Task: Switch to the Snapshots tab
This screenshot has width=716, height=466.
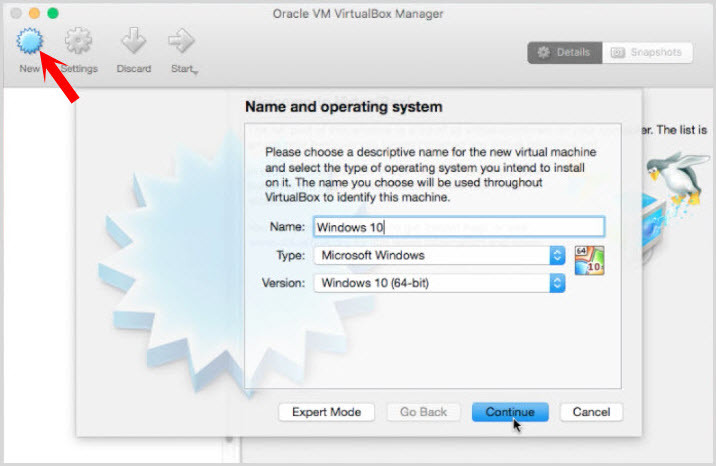Action: pos(647,52)
